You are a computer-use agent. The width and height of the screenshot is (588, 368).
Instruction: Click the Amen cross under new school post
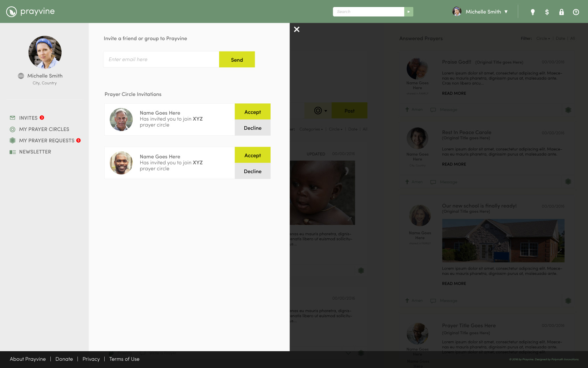407,300
